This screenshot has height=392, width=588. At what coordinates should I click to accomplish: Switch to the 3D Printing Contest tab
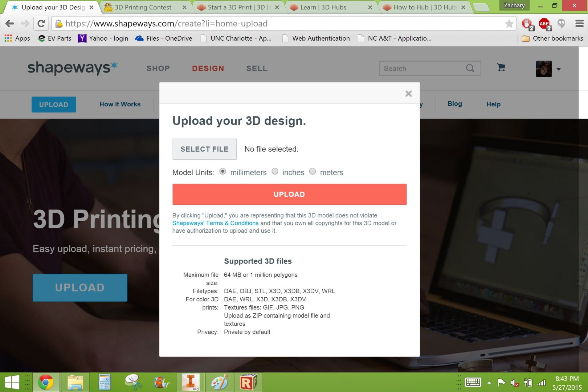tap(144, 7)
